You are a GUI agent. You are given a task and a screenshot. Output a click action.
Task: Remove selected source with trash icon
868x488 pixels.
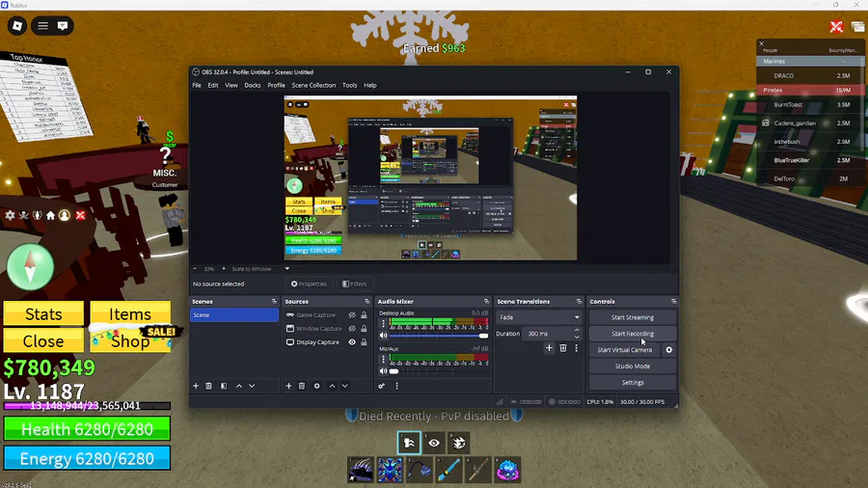302,386
